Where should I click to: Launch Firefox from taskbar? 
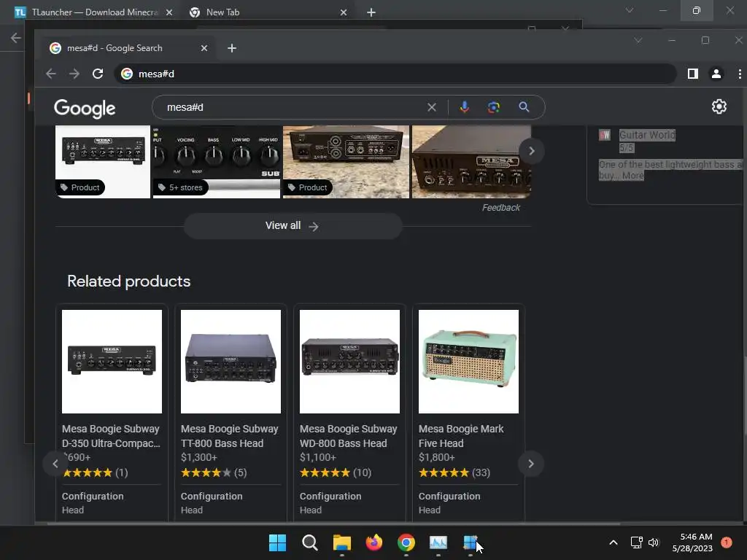[x=374, y=542]
